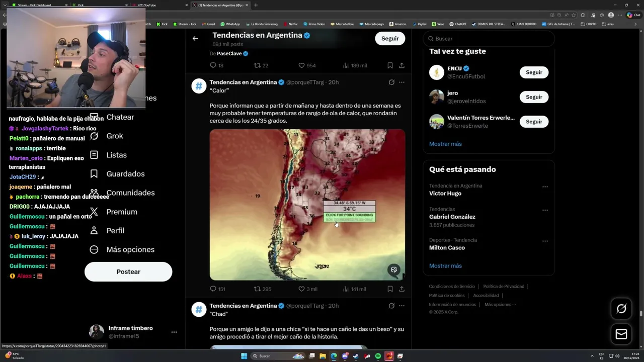Click the Postear button
Screen dimensions: 644x362
pyautogui.click(x=128, y=271)
